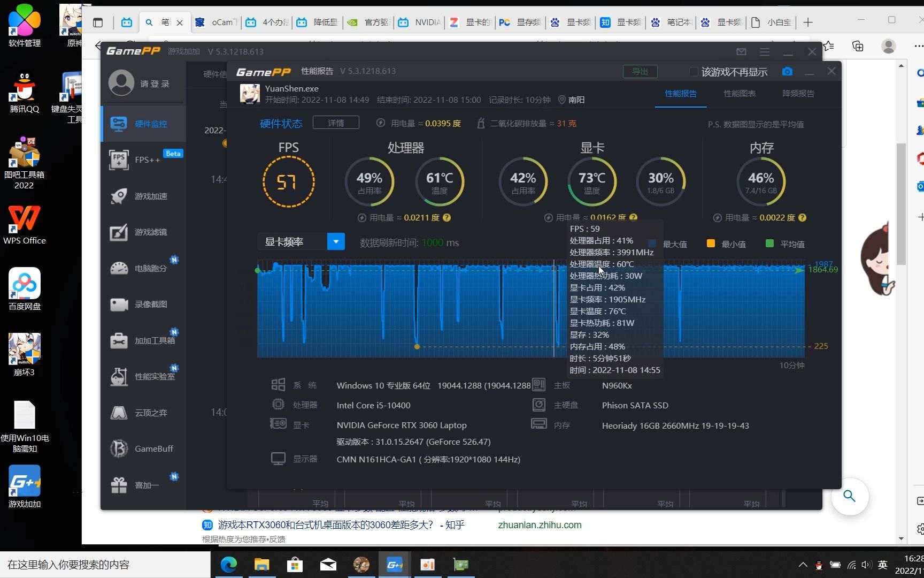Click 详情 button beside 硬件状态

[x=336, y=123]
